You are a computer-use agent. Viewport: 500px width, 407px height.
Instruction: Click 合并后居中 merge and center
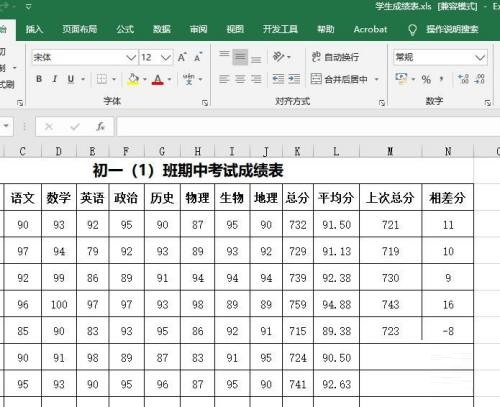pyautogui.click(x=339, y=79)
